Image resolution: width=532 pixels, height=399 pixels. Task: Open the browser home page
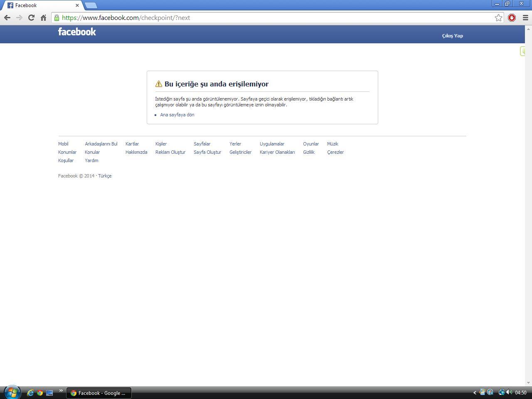pyautogui.click(x=43, y=17)
